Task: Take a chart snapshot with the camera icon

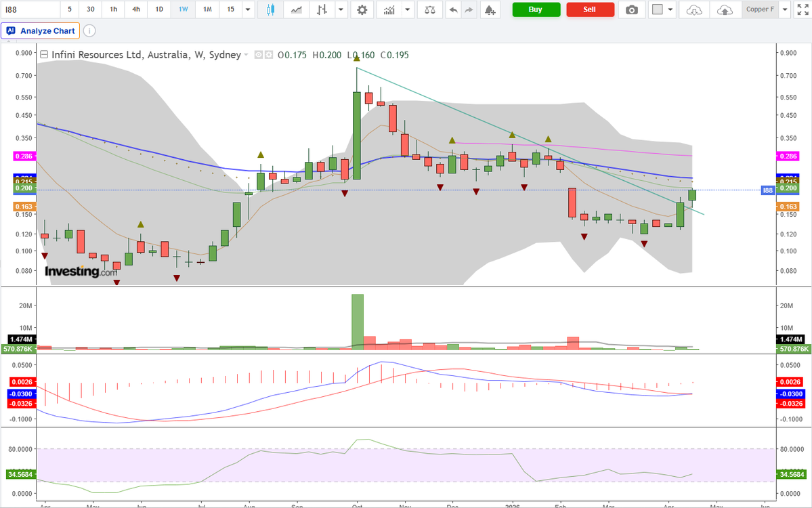Action: 632,9
